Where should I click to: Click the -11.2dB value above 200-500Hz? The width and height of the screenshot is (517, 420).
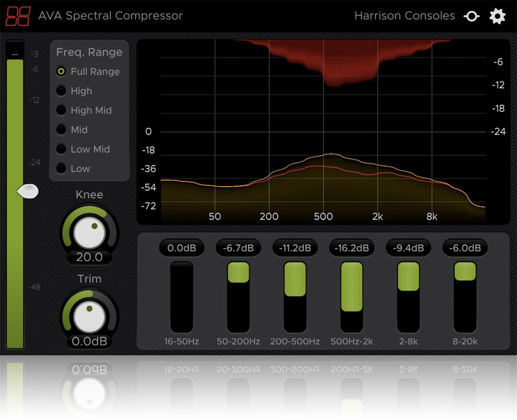tap(295, 247)
